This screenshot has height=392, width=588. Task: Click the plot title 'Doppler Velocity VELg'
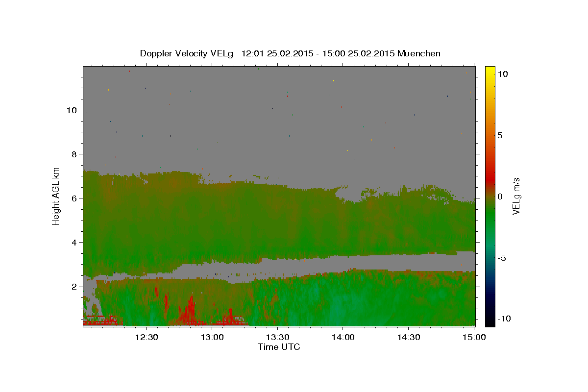click(187, 53)
